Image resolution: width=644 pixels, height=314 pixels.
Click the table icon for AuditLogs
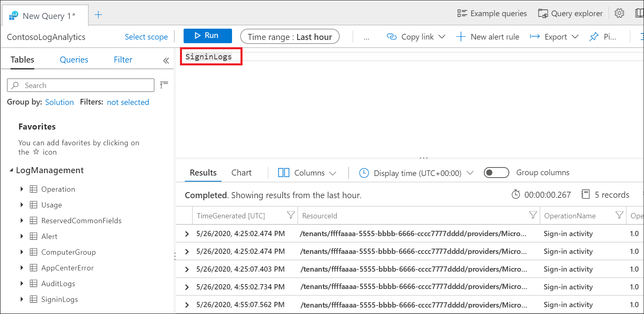pyautogui.click(x=34, y=284)
